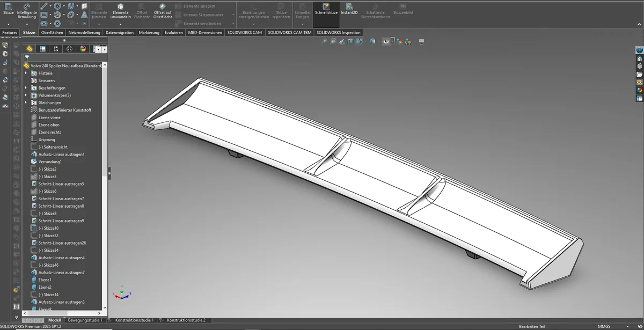Choose the circle sketch tool
Screen dimensions: 644x330
coord(57,6)
